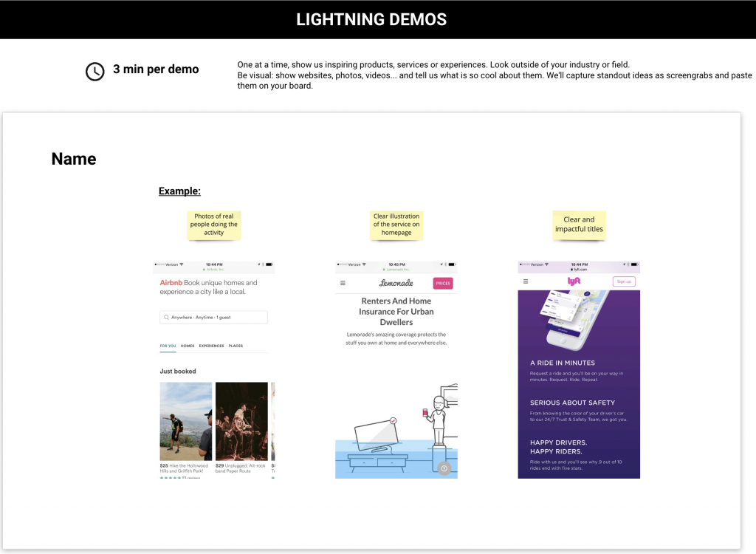Screen dimensions: 756x554
Task: Open the EXPERIENCES tab
Action: [x=212, y=346]
